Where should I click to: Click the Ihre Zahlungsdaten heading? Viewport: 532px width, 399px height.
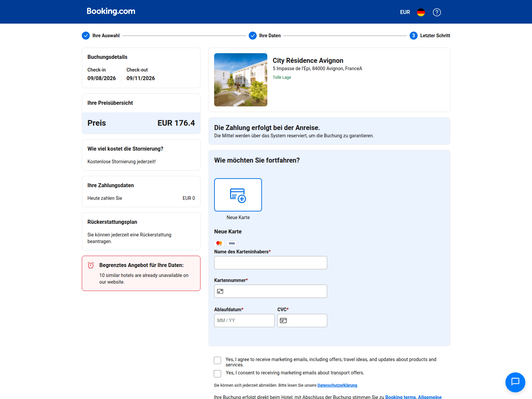[x=111, y=185]
